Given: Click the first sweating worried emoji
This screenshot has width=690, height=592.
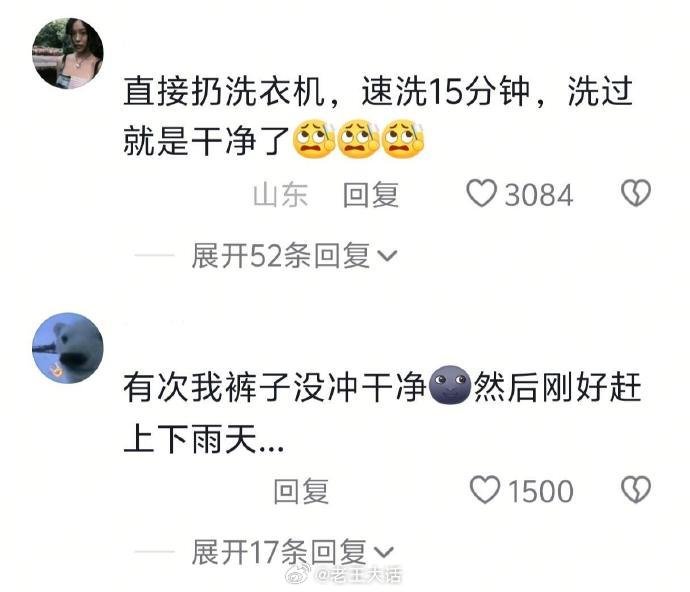Looking at the screenshot, I should coord(314,140).
